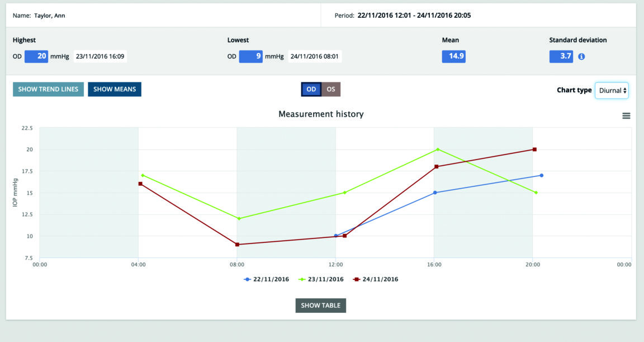Click the blue data point after 20:00
Screen dimensions: 644x342
(541, 175)
